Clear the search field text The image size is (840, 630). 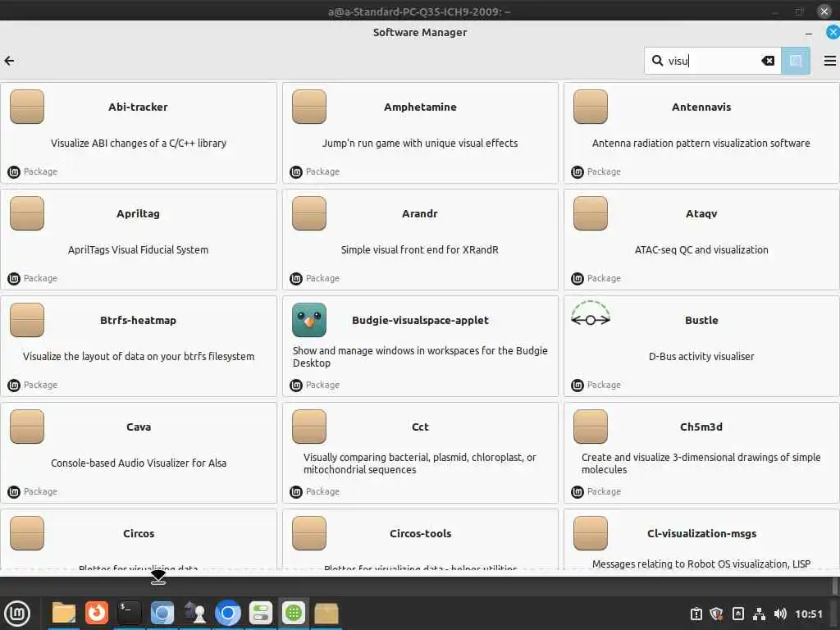click(768, 61)
